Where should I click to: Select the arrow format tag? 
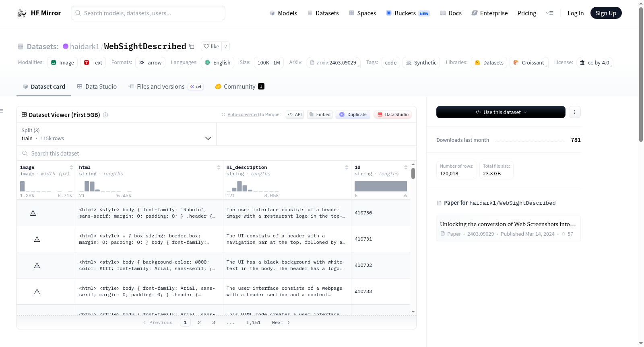click(150, 62)
